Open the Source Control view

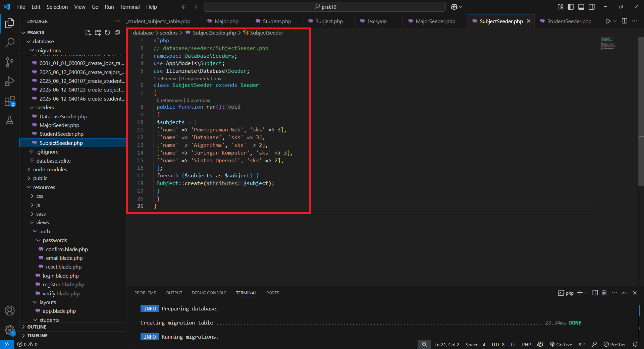tap(10, 62)
